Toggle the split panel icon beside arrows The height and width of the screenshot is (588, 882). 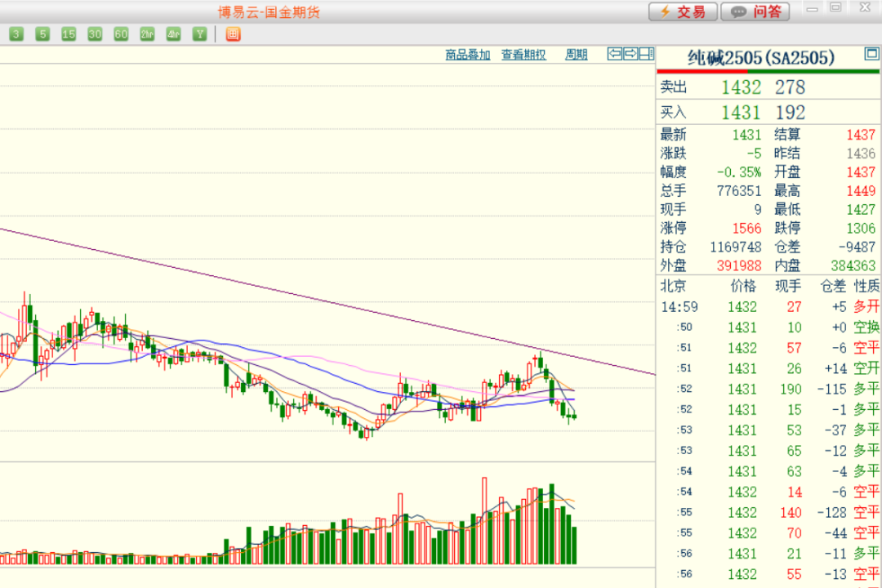point(646,54)
